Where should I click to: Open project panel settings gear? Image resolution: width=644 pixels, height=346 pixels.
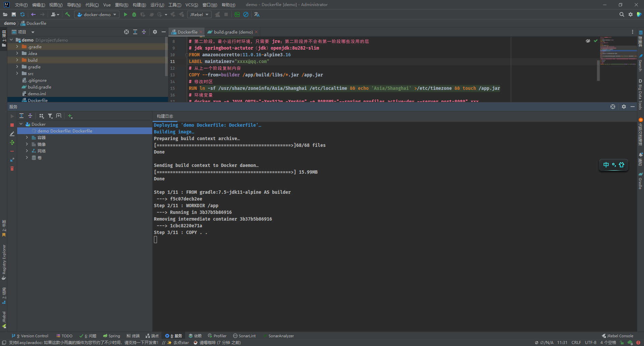pos(155,32)
